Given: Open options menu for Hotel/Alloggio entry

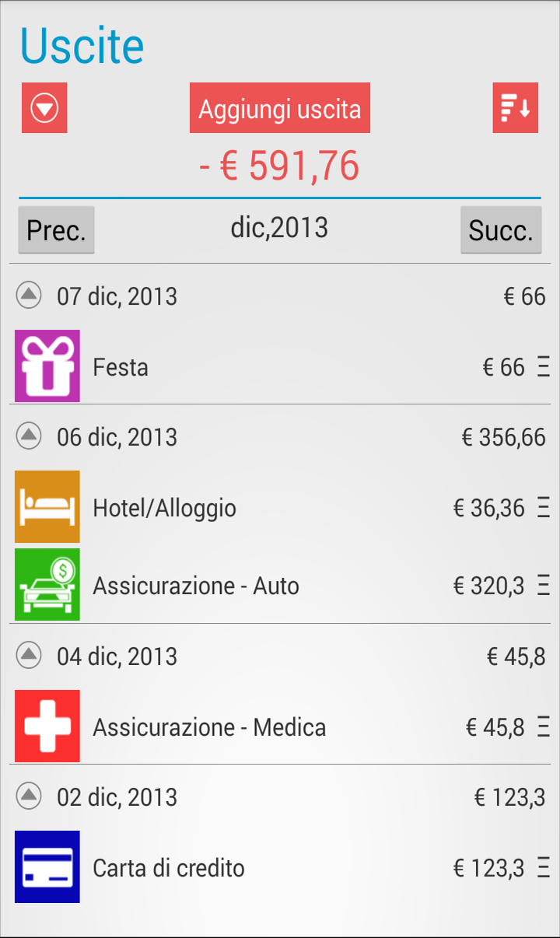Looking at the screenshot, I should 544,508.
